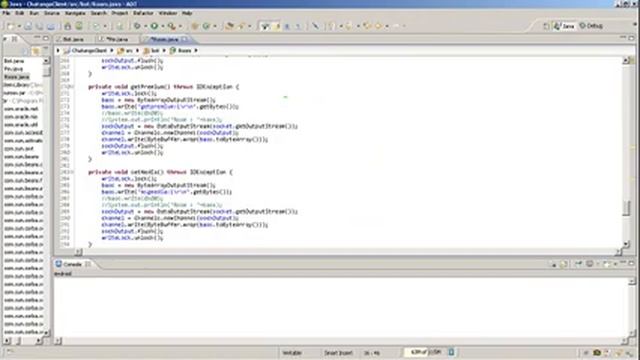Open the Navigate menu
This screenshot has height=360, width=640.
(x=75, y=13)
